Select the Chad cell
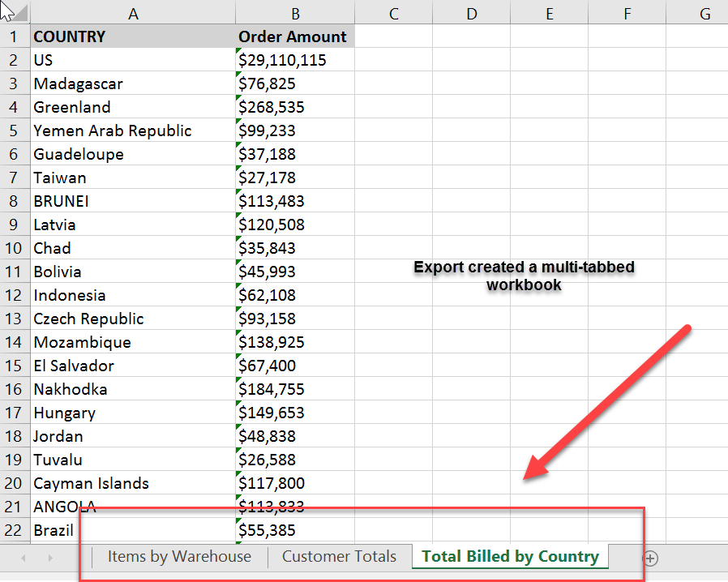Image resolution: width=728 pixels, height=582 pixels. coord(133,248)
